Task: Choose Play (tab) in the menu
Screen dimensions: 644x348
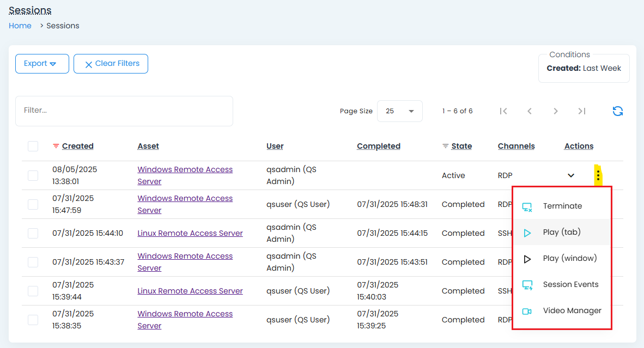Action: 561,232
